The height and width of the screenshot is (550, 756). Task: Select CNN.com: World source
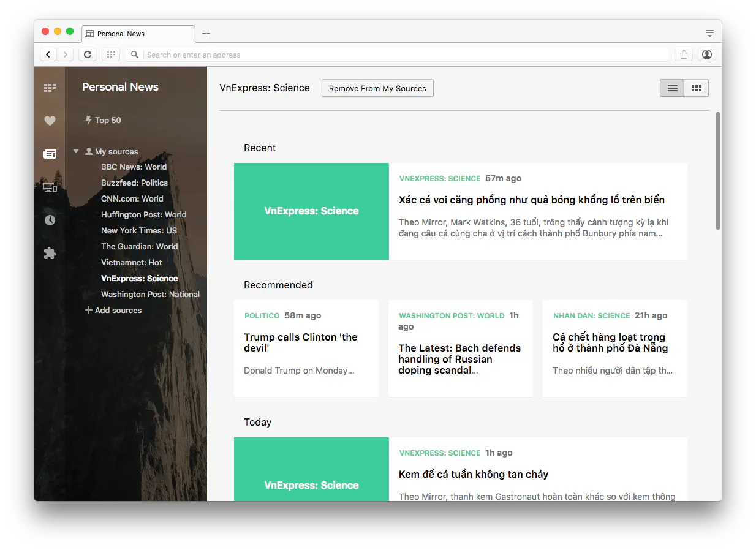pos(132,198)
